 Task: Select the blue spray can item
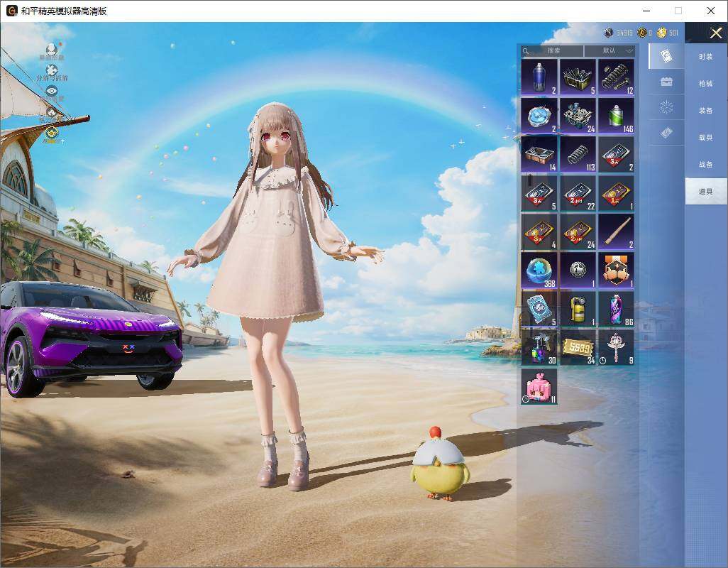click(539, 77)
